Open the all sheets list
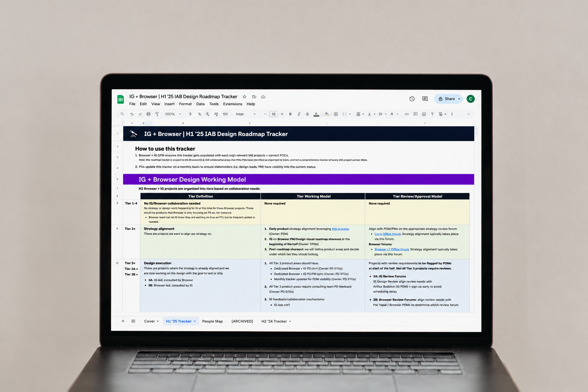 133,321
